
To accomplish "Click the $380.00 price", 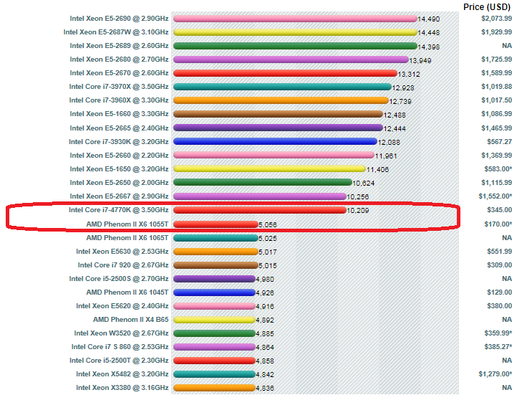I will click(x=500, y=305).
